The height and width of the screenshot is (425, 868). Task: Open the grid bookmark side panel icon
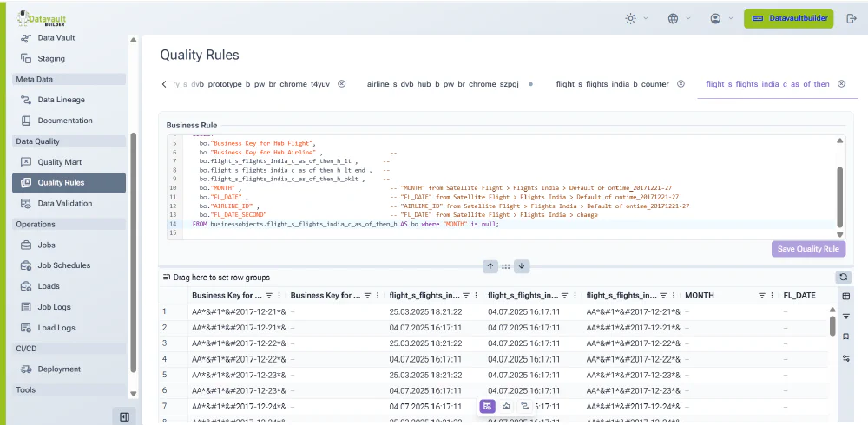tap(845, 337)
